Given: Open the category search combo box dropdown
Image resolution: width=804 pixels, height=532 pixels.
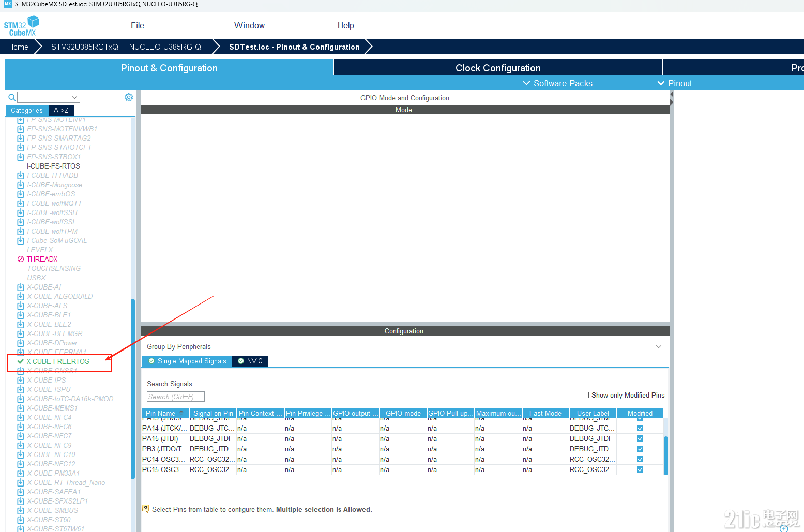Looking at the screenshot, I should pos(75,97).
